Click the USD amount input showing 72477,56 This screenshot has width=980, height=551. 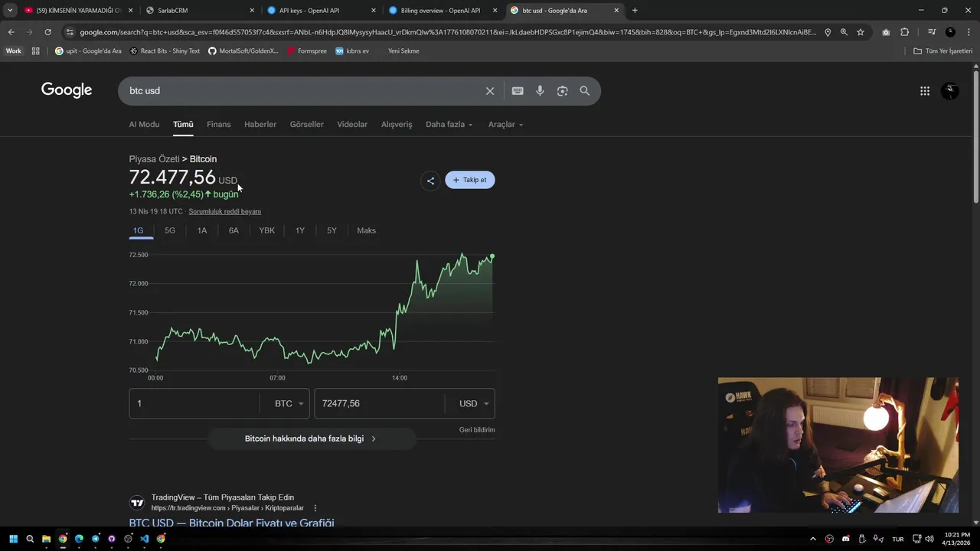(x=379, y=404)
